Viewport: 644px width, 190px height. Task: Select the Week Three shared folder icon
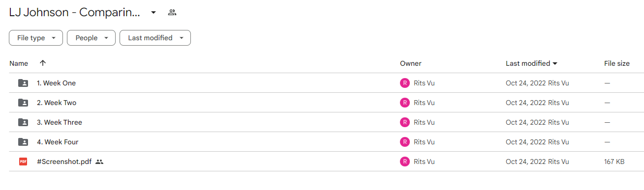(x=23, y=122)
